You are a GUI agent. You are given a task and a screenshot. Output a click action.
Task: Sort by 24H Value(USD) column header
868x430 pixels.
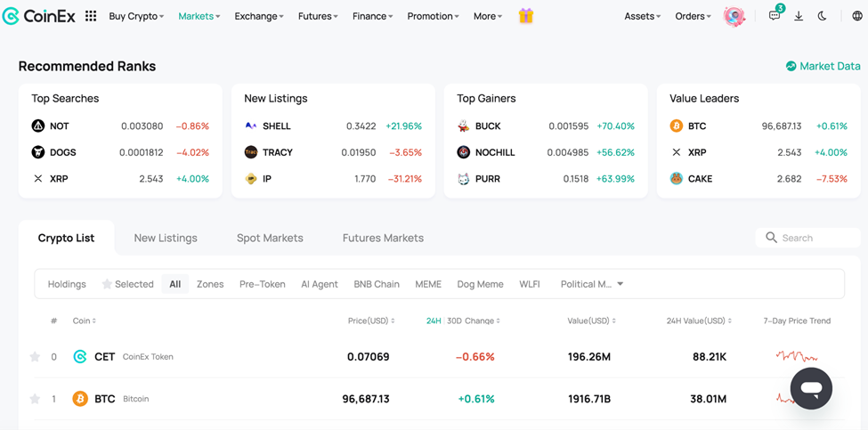699,320
